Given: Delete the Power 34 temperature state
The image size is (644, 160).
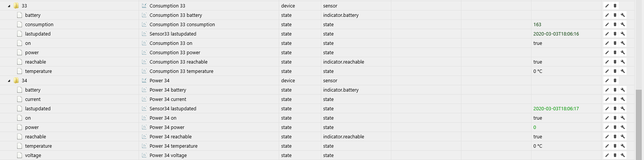Looking at the screenshot, I should pos(615,146).
